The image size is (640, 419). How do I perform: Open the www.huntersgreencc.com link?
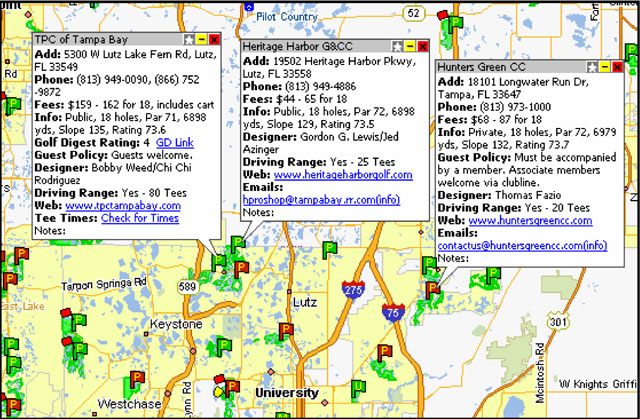click(530, 220)
